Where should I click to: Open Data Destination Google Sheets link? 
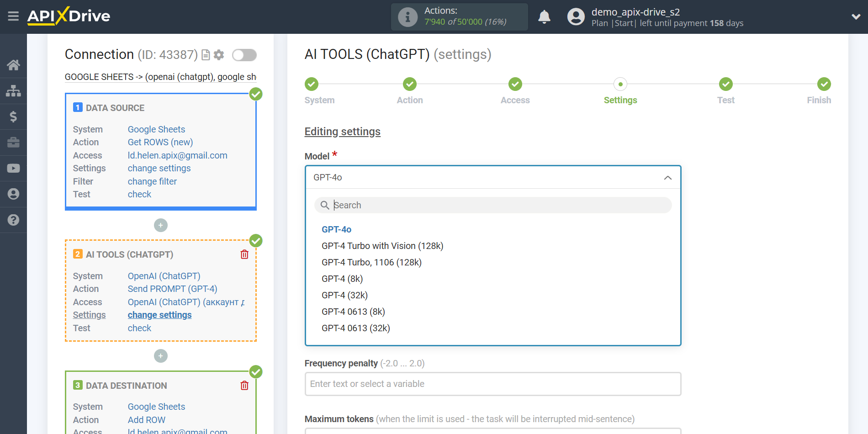pos(156,407)
